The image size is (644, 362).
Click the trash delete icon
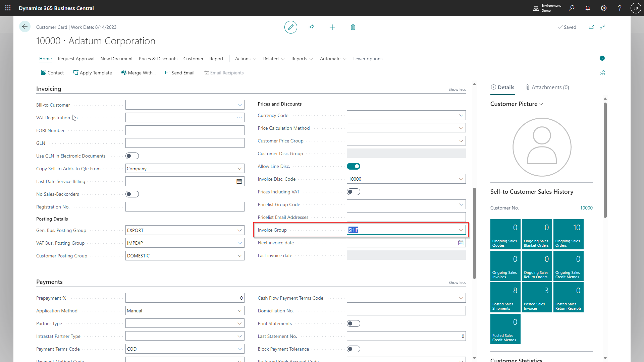coord(353,27)
